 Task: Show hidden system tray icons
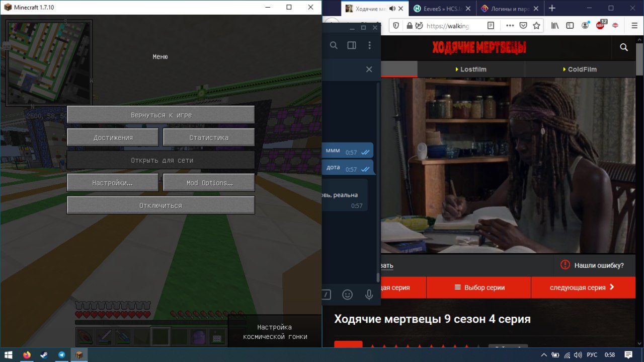point(544,354)
